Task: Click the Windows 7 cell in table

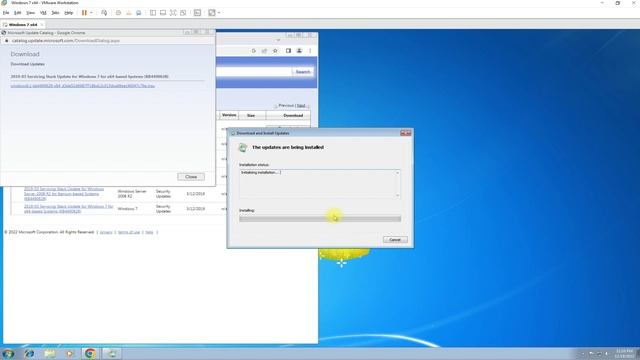Action: [127, 209]
